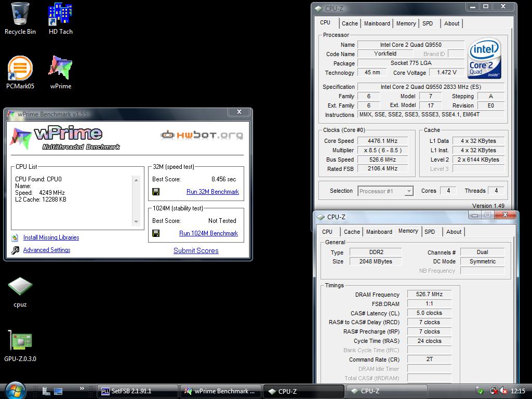This screenshot has height=399, width=532.
Task: Open the Advanced Settings link
Action: click(x=47, y=250)
